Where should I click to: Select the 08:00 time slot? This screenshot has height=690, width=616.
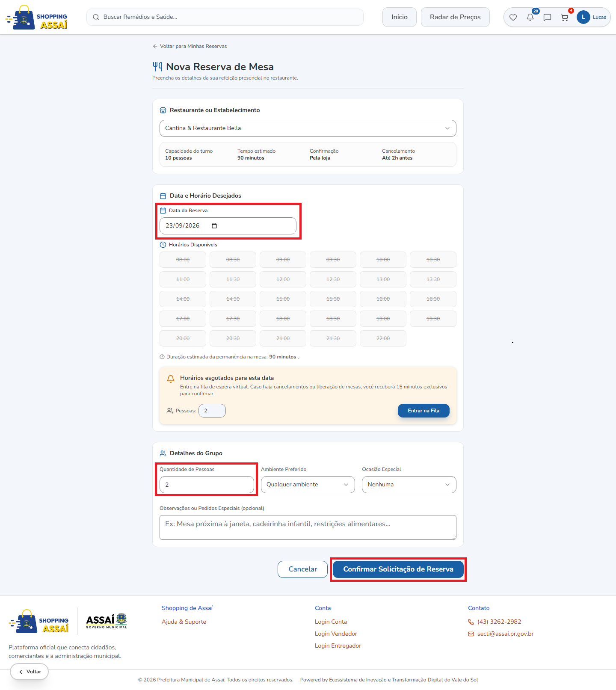[x=183, y=260]
